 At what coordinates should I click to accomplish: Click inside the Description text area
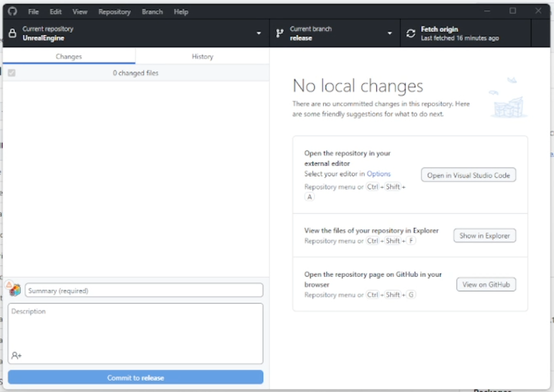136,334
